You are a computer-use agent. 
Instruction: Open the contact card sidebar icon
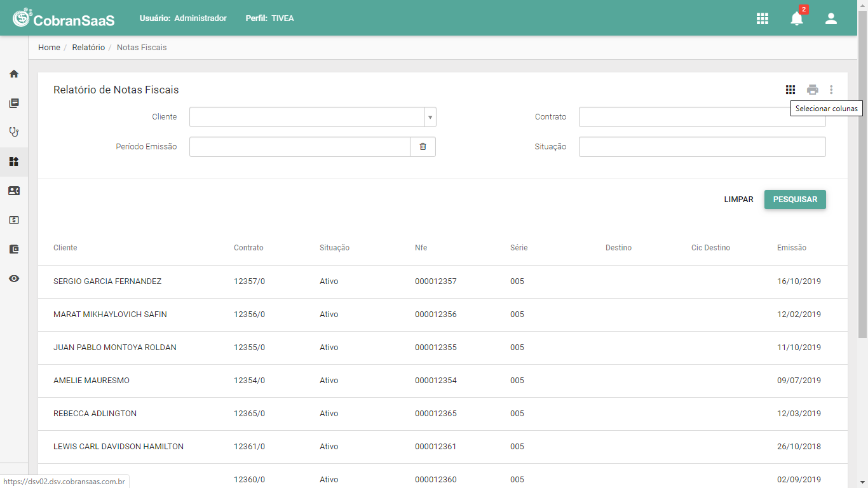coord(14,191)
